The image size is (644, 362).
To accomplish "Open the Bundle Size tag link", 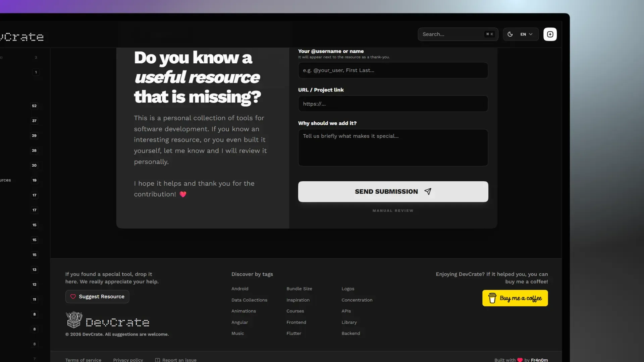I will tap(299, 289).
